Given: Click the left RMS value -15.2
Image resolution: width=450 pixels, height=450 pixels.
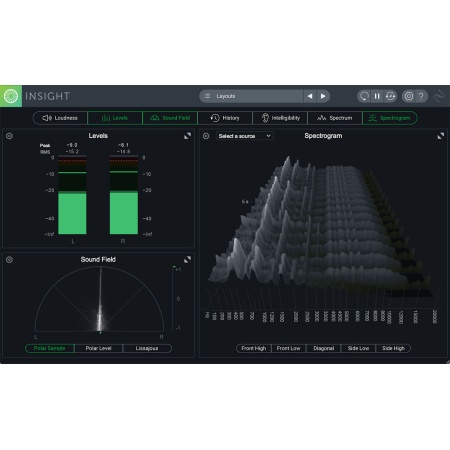Looking at the screenshot, I should 72,152.
